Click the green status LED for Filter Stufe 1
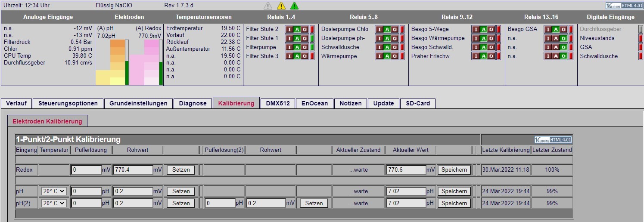The image size is (644, 222). [312, 38]
